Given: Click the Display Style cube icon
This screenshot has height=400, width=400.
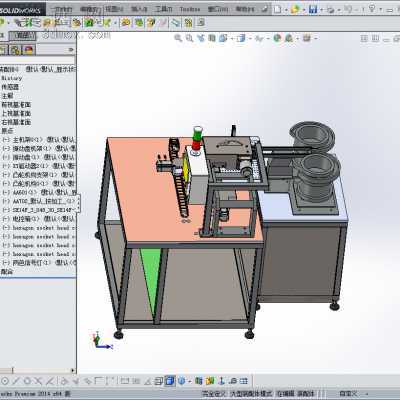Looking at the screenshot, I should (241, 38).
